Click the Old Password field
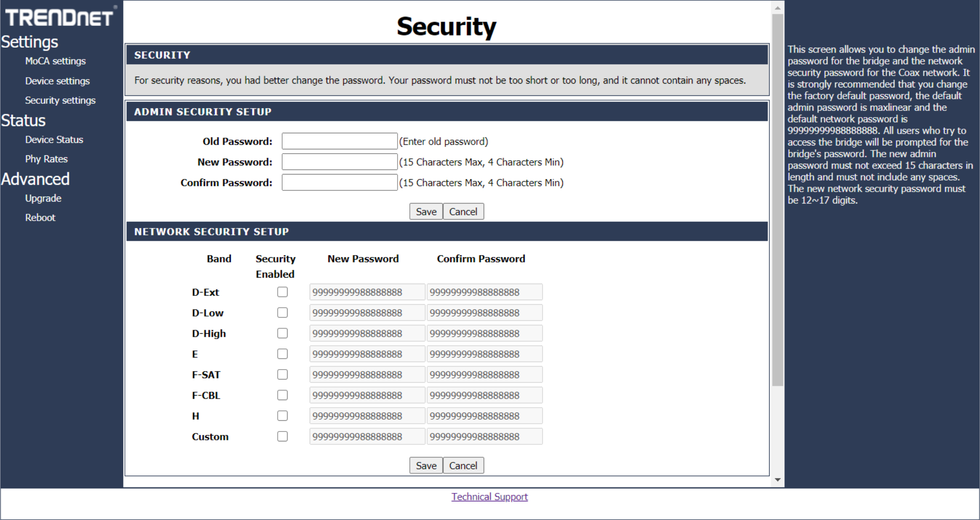 [340, 141]
